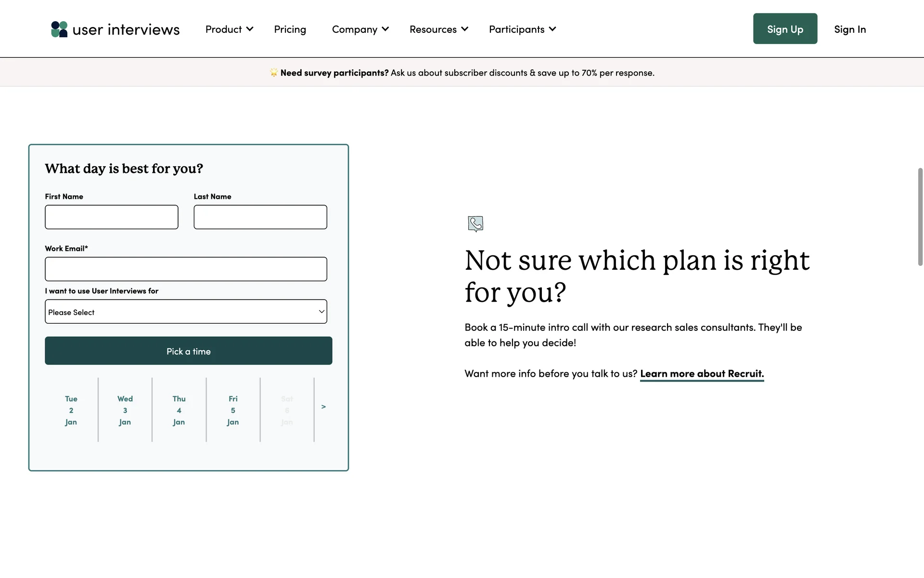Expand the Product menu chevron
924x578 pixels.
[x=250, y=29]
